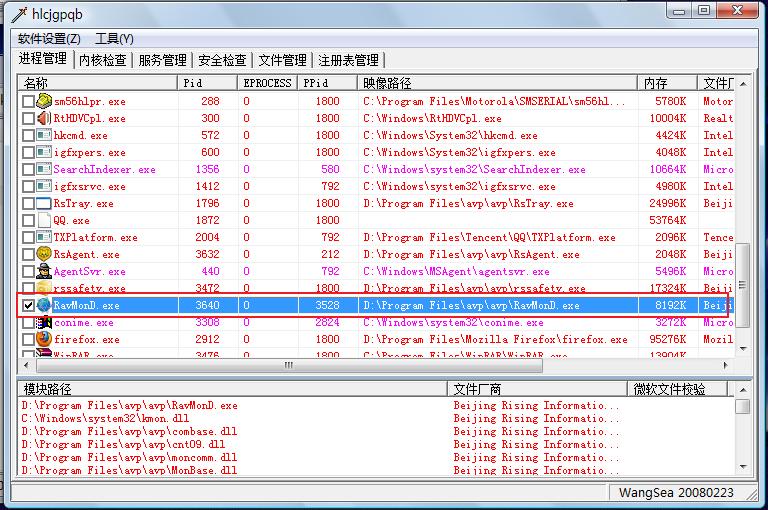Enable the QQ.exe checkbox
This screenshot has width=768, height=510.
pyautogui.click(x=28, y=220)
